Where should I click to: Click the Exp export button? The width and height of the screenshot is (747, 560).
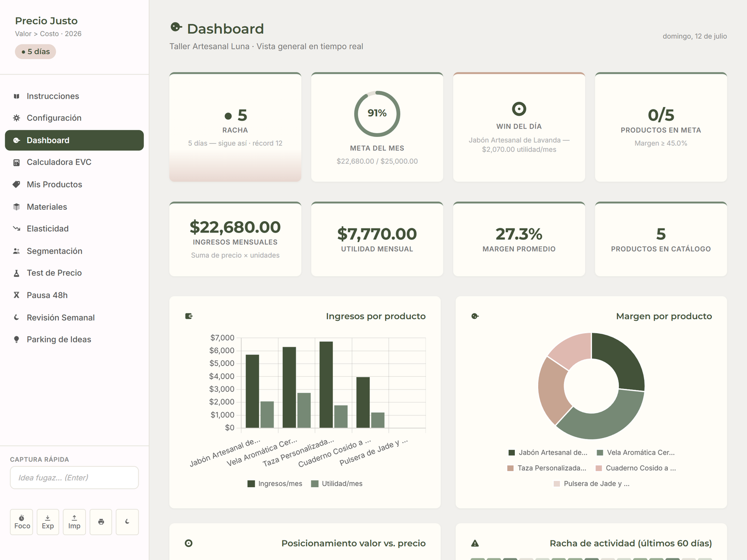48,522
